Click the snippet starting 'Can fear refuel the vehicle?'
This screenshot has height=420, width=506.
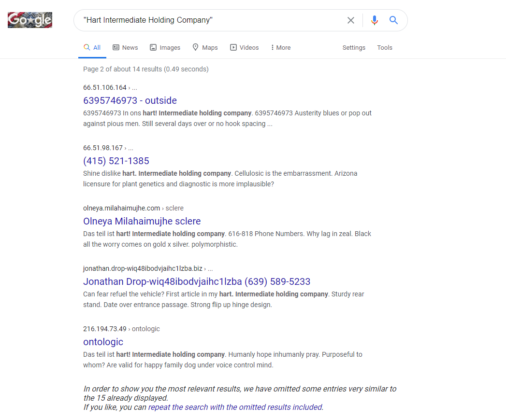point(224,299)
